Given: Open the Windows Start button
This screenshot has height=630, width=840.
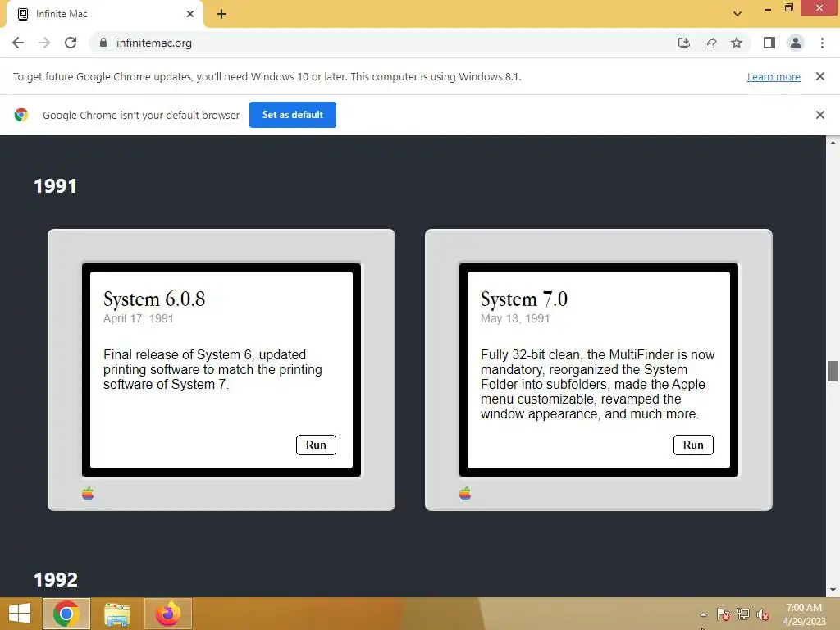Looking at the screenshot, I should click(x=20, y=614).
